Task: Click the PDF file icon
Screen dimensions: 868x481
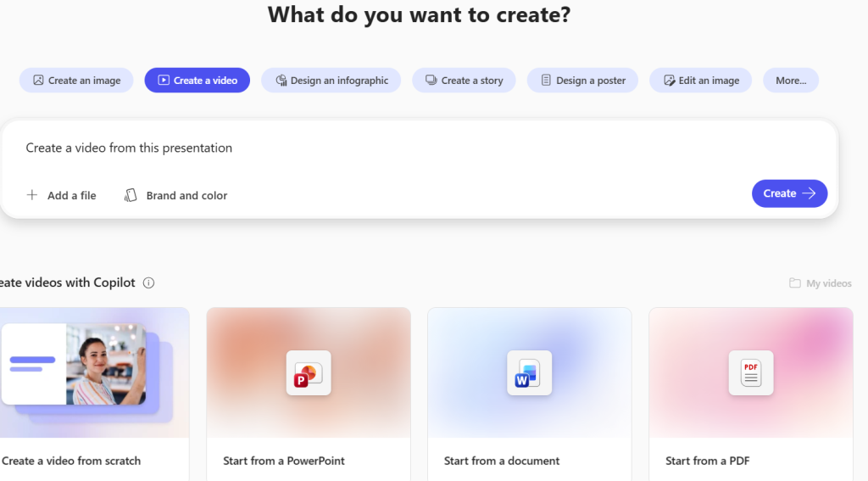Action: [750, 373]
